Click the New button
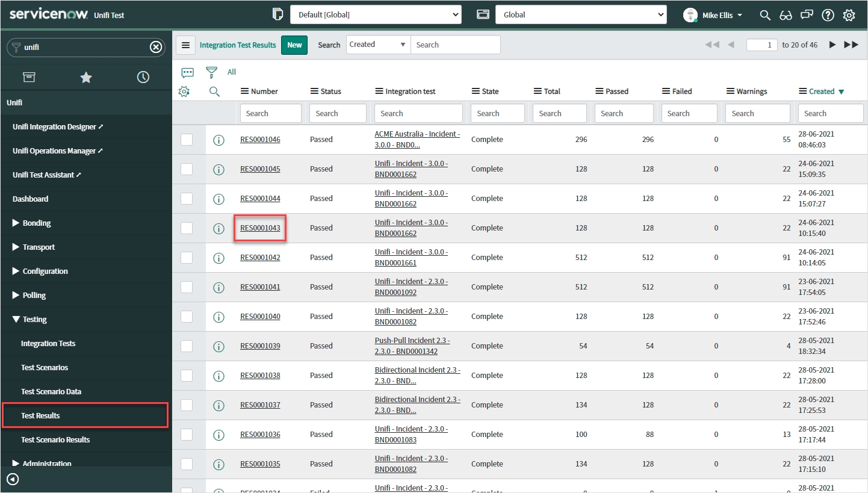Image resolution: width=868 pixels, height=493 pixels. pos(294,45)
